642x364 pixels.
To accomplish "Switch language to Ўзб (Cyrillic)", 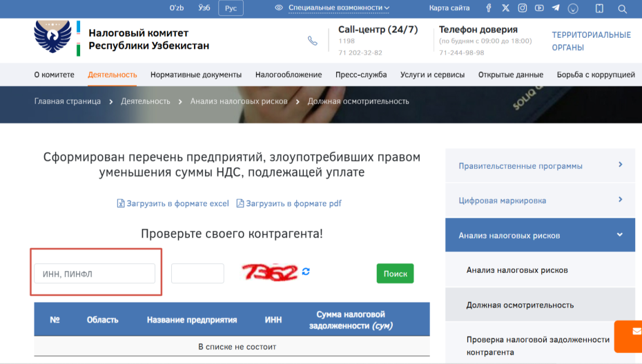I will click(204, 8).
